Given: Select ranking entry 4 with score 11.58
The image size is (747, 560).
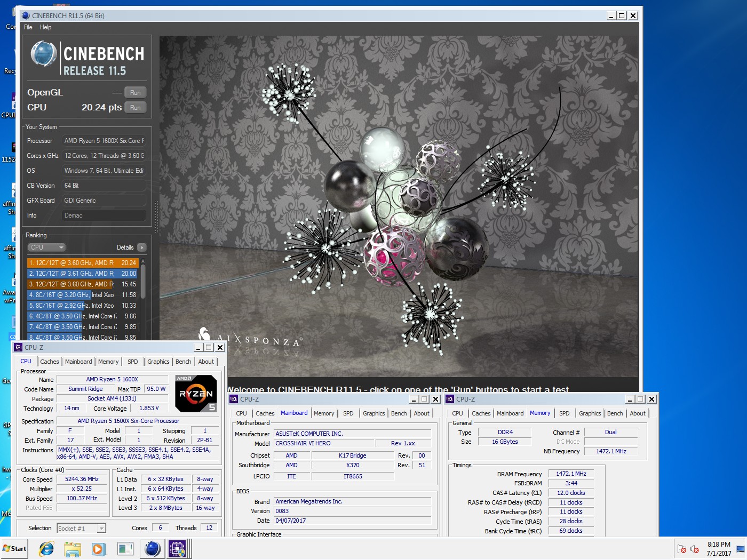Looking at the screenshot, I should pos(83,295).
